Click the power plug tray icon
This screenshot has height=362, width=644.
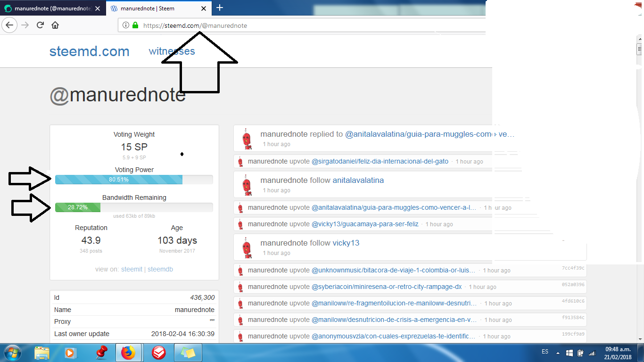pos(581,353)
